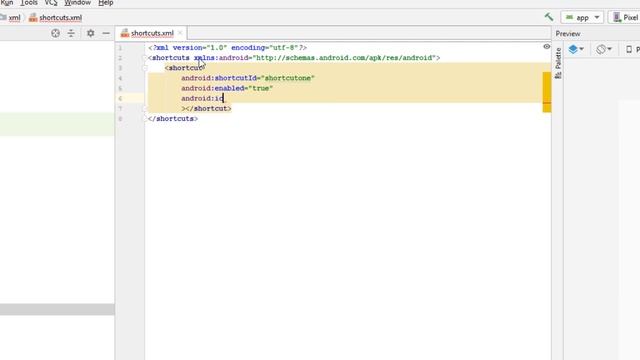Collapse the shortcut tag fold on line 3
Viewport: 640px width, 360px height.
144,68
